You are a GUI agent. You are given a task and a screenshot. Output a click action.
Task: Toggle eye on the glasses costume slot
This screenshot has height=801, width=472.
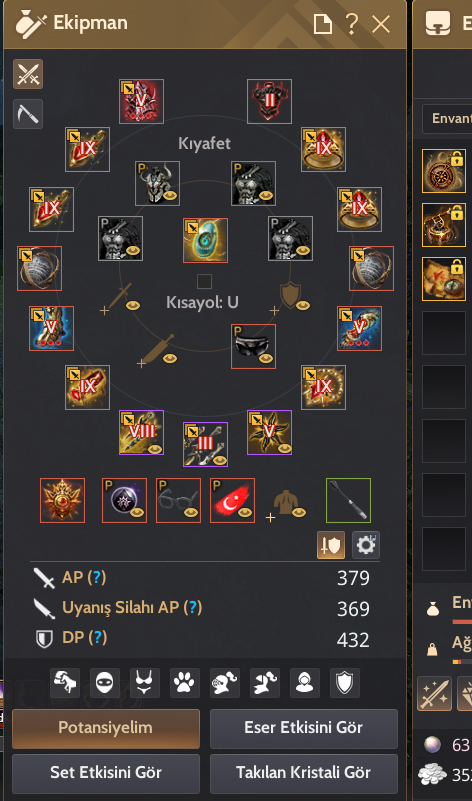193,512
